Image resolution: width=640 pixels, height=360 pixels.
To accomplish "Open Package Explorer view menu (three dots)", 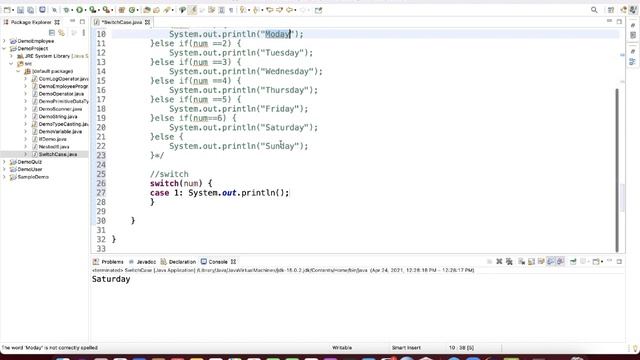I will [x=84, y=33].
